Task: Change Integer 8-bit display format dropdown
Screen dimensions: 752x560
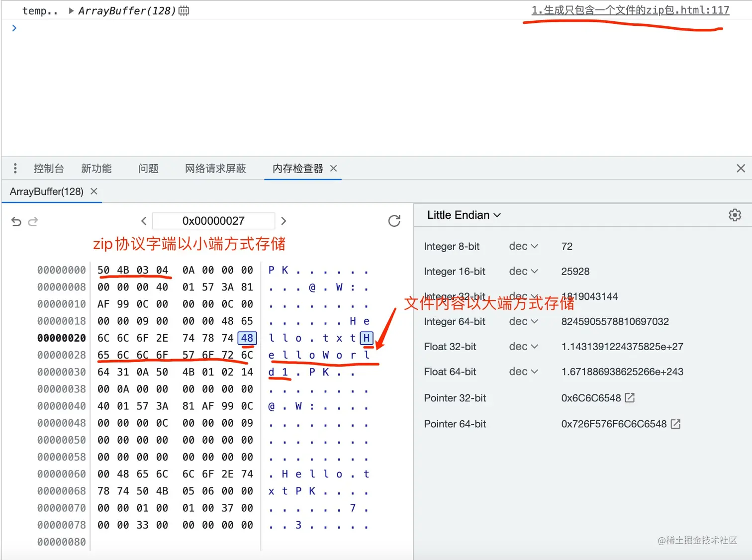Action: click(523, 246)
